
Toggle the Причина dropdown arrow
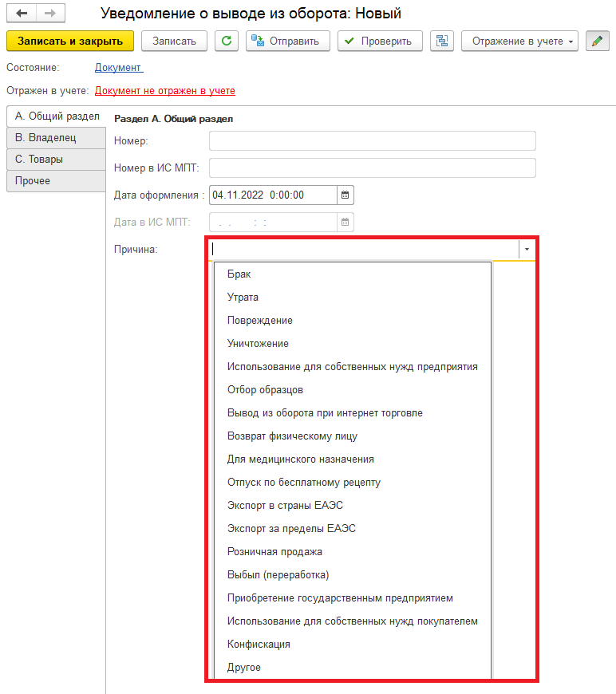pyautogui.click(x=527, y=249)
